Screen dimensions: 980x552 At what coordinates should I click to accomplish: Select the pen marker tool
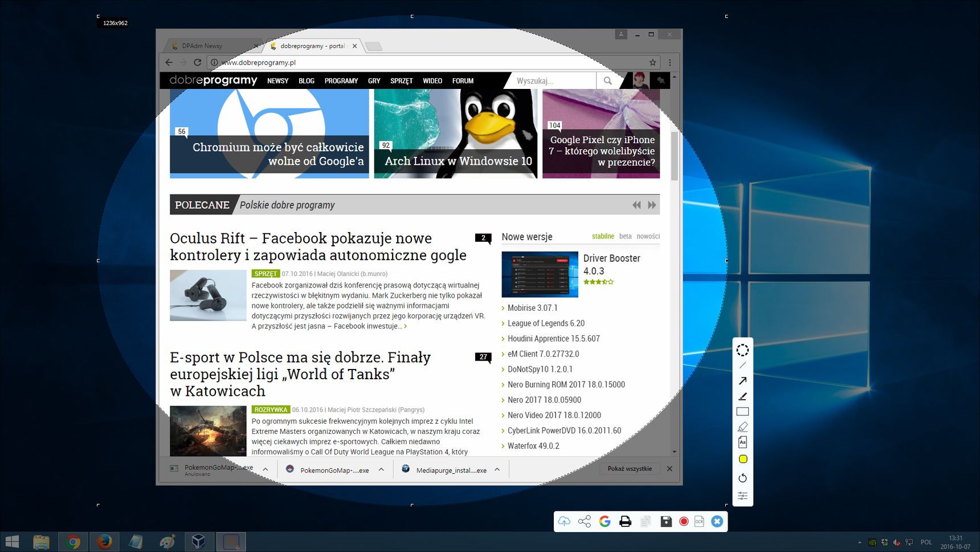(x=742, y=396)
